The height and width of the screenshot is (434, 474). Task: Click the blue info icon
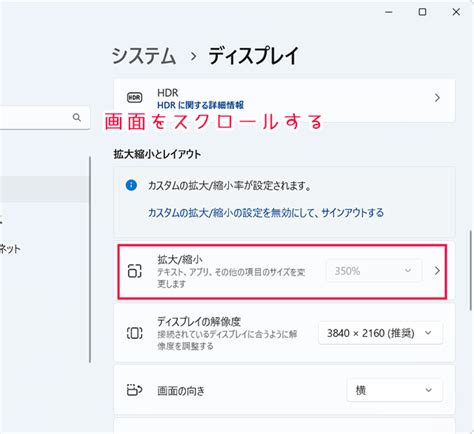pyautogui.click(x=131, y=185)
